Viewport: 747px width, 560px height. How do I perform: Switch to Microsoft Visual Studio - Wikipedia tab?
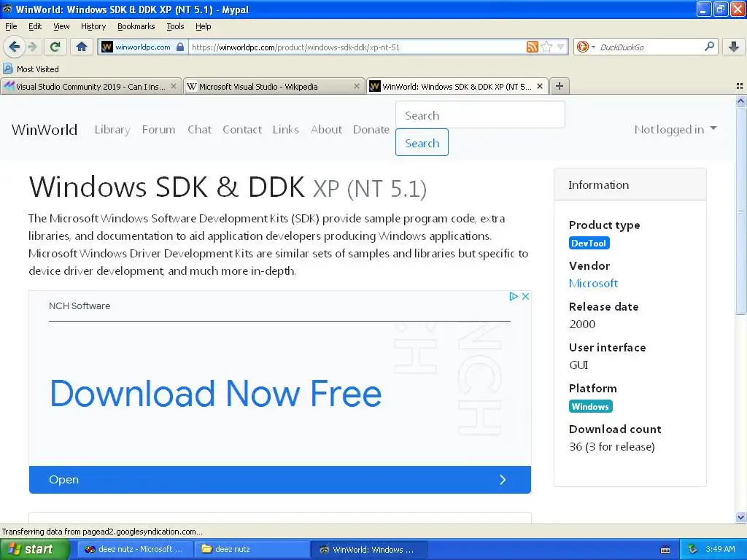(x=274, y=86)
